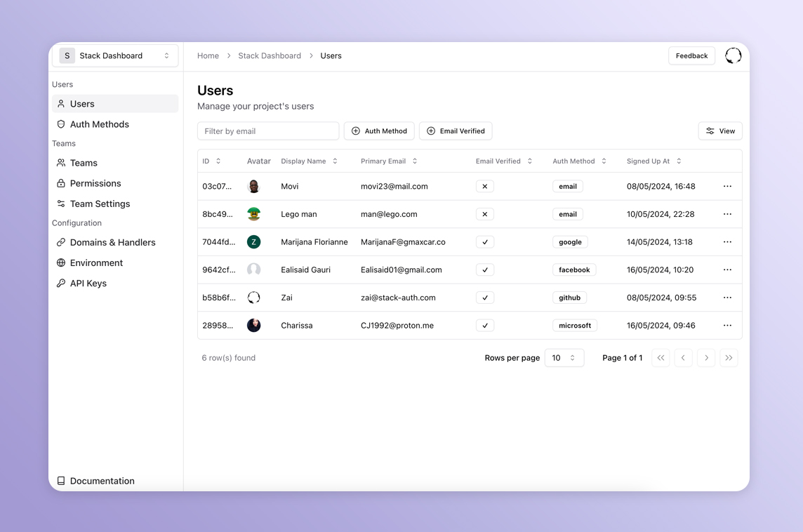
Task: Toggle email verified checkbox for Movi
Action: click(x=485, y=187)
